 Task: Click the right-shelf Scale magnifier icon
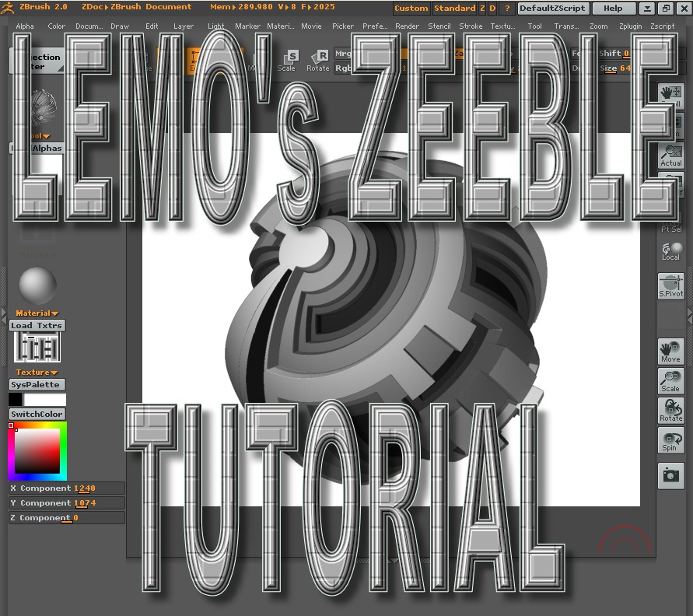pos(671,381)
